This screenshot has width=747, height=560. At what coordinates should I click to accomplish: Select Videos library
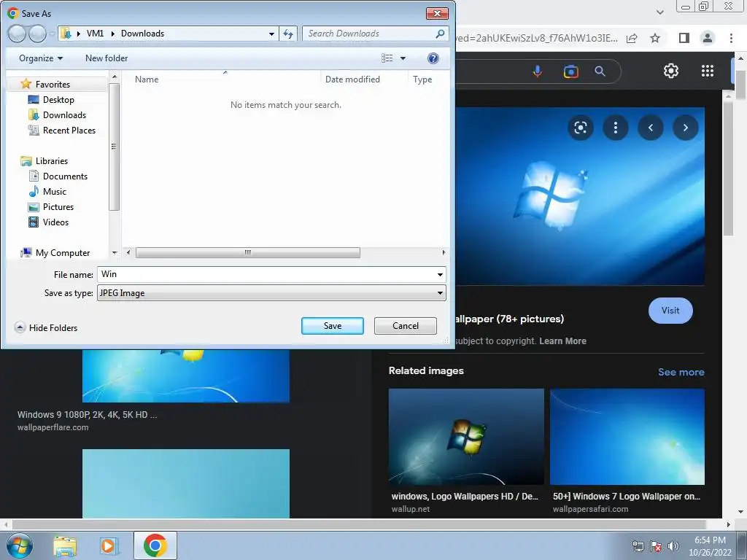[x=55, y=222]
